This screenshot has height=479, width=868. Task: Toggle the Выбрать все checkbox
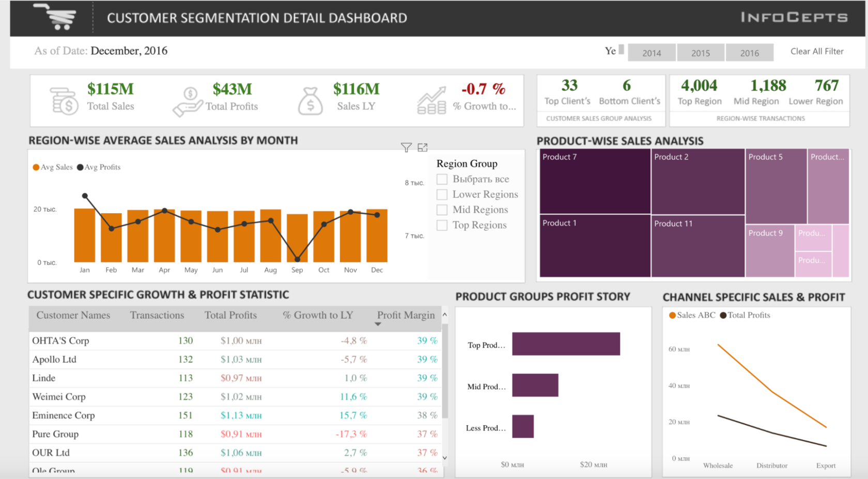click(442, 179)
